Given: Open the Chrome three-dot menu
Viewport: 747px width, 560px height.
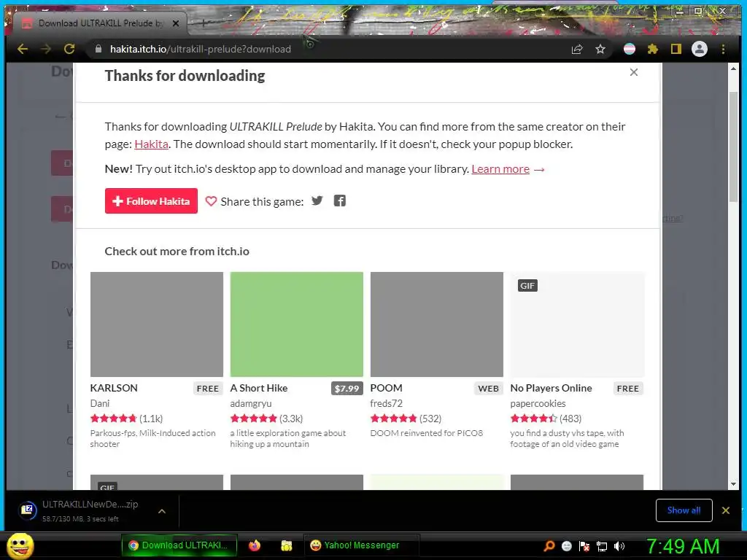Looking at the screenshot, I should (x=723, y=49).
